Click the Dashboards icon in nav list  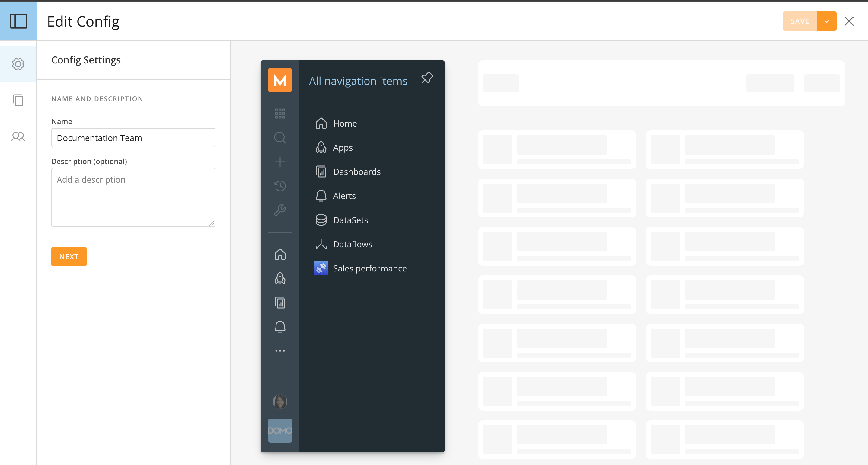321,172
